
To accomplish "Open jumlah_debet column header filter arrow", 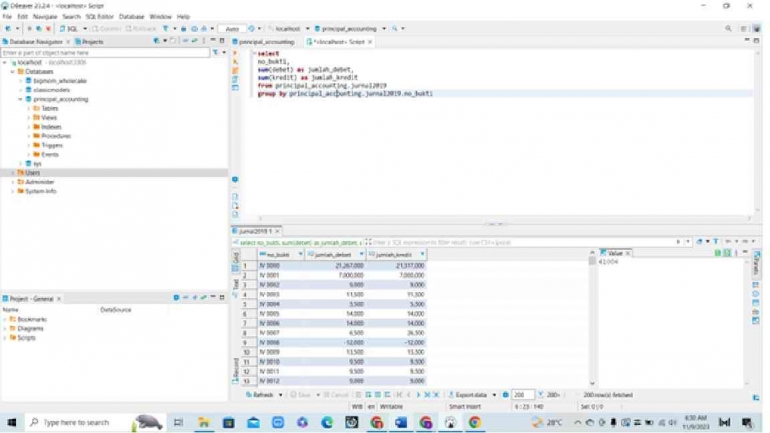I will (361, 254).
